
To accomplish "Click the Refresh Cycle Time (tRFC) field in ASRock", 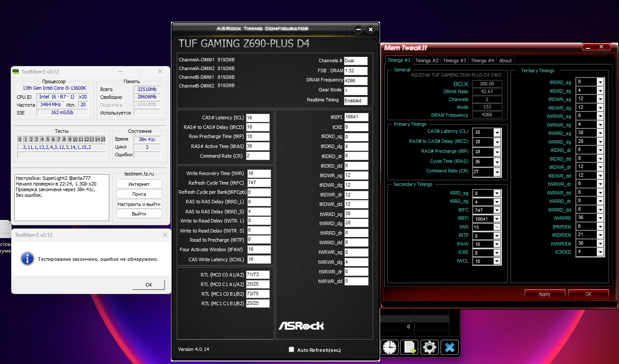I will tap(259, 183).
